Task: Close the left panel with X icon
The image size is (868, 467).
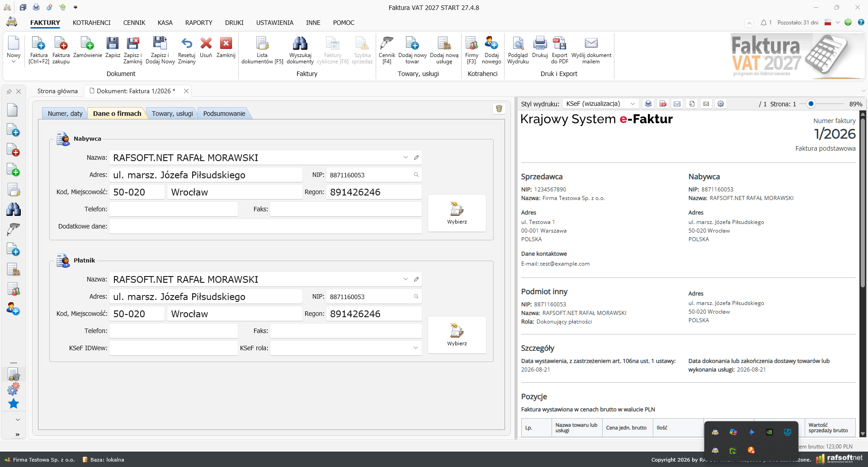Action: coord(19,91)
